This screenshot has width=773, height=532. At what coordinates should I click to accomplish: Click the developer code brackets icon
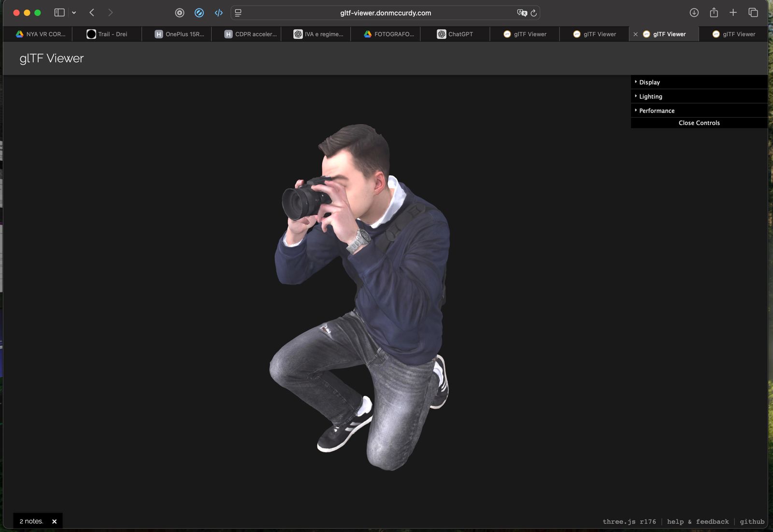pos(219,13)
